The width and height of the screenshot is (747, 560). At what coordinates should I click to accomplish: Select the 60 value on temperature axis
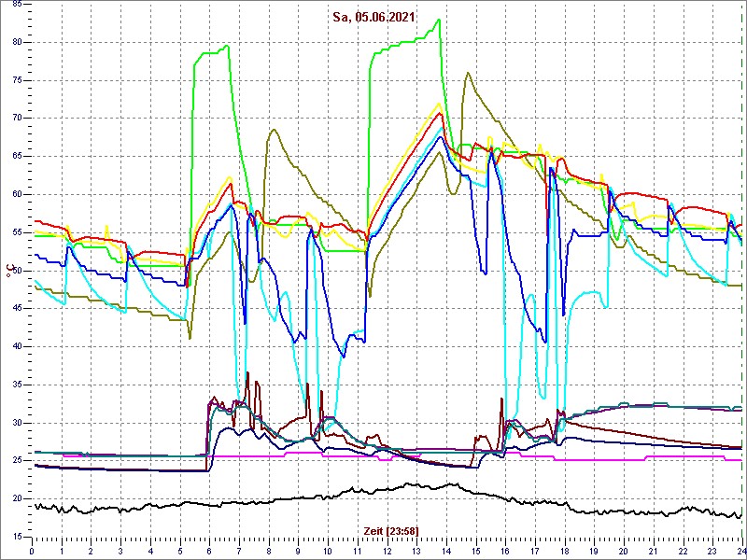point(17,194)
